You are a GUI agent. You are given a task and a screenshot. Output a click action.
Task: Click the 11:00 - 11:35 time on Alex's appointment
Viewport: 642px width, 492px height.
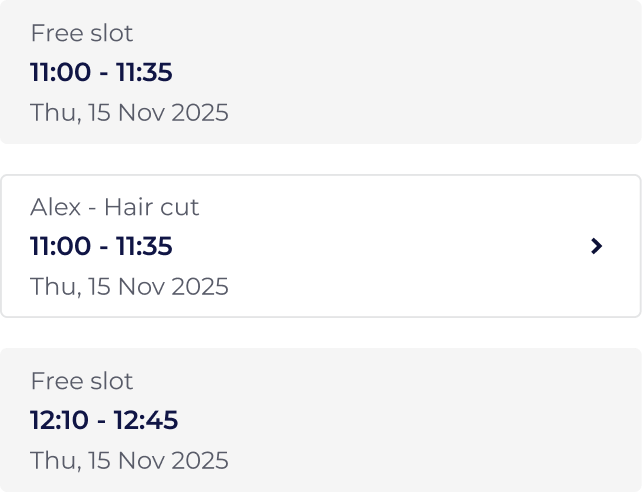(101, 246)
